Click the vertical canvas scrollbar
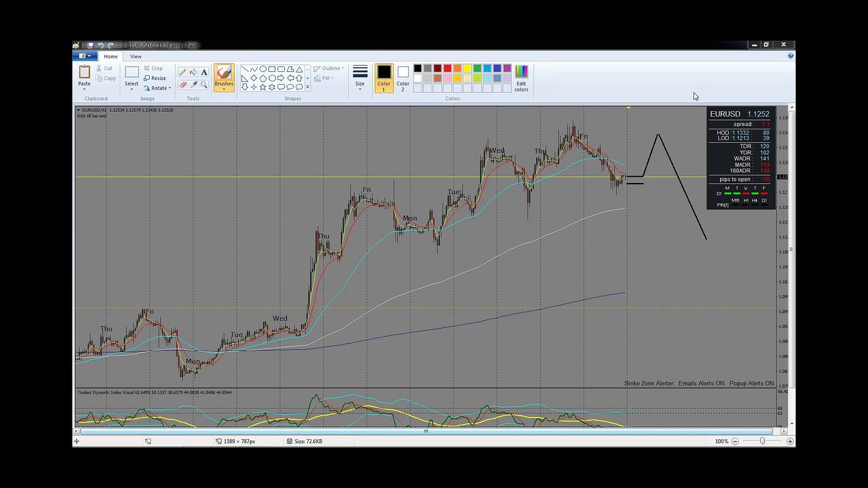Image resolution: width=868 pixels, height=488 pixels. (x=793, y=249)
